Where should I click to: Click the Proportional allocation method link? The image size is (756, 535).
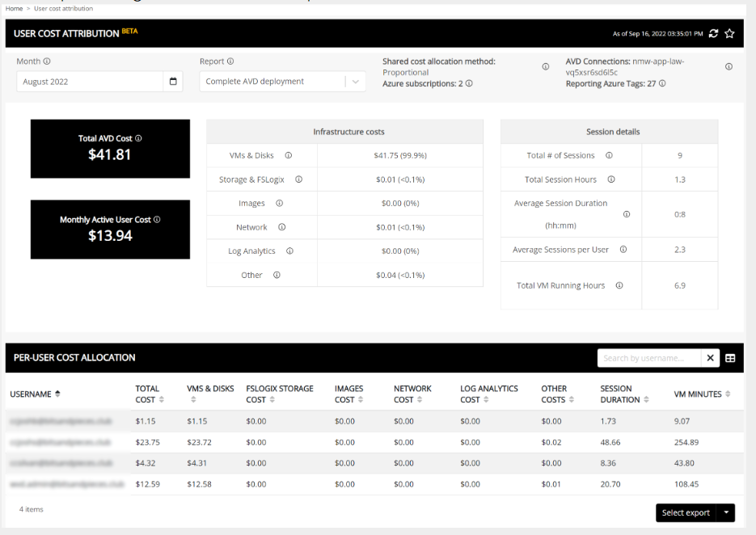[x=405, y=72]
